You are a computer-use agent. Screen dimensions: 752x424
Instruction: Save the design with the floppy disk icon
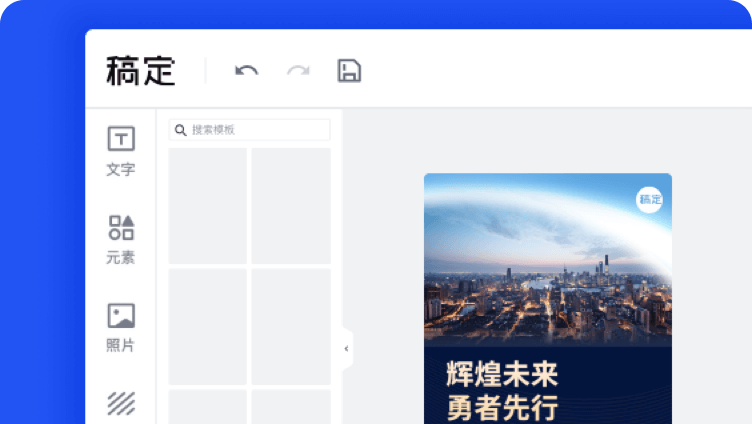349,70
